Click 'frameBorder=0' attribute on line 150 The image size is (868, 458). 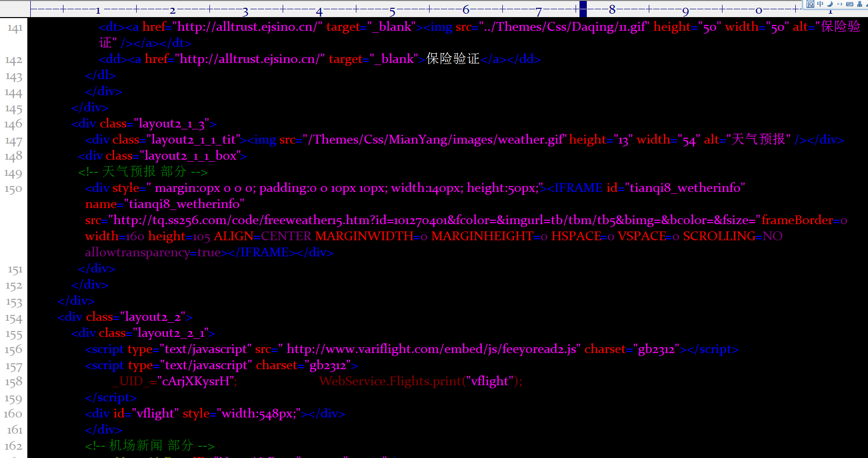(805, 220)
